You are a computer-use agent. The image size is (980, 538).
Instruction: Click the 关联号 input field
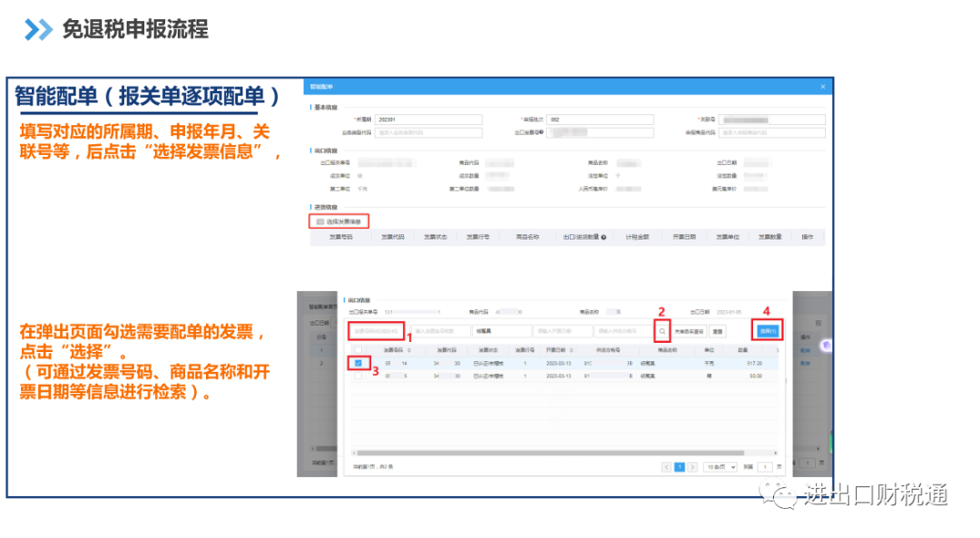point(772,120)
